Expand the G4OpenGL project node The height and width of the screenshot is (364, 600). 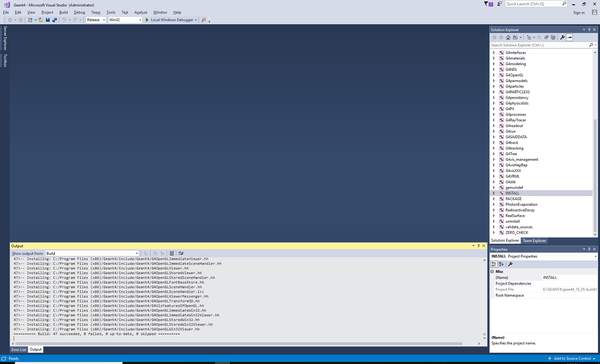[493, 75]
